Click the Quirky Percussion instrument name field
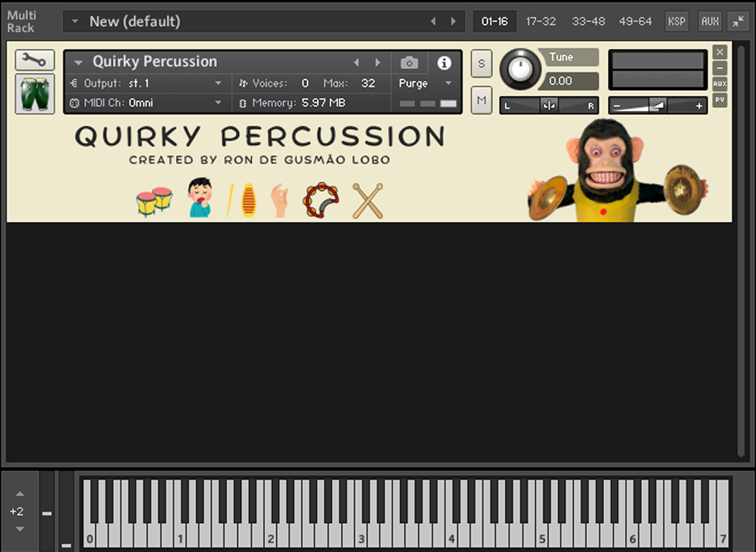This screenshot has width=756, height=552. [x=155, y=62]
